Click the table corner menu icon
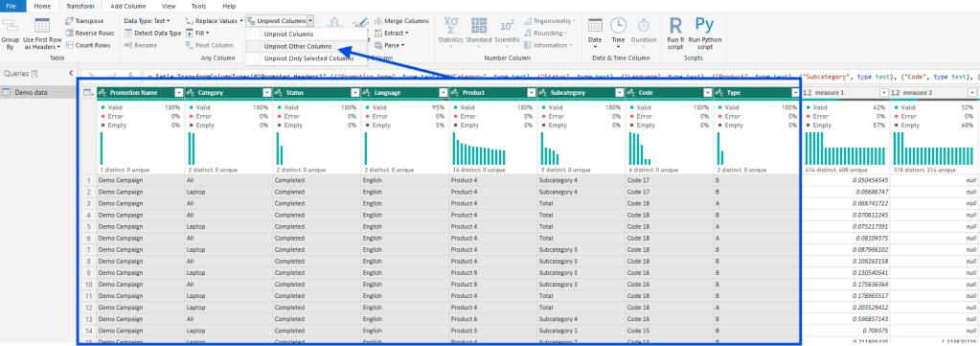Viewport: 980px width, 346px height. point(88,93)
